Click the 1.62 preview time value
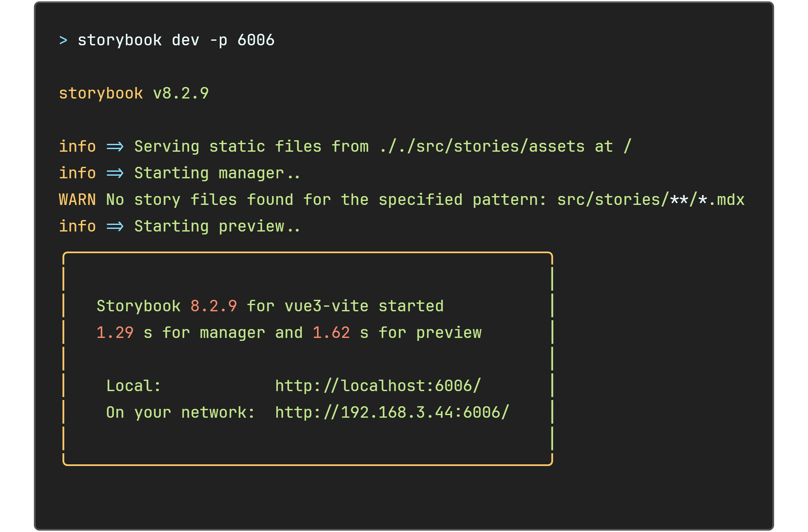The width and height of the screenshot is (808, 532). (331, 333)
